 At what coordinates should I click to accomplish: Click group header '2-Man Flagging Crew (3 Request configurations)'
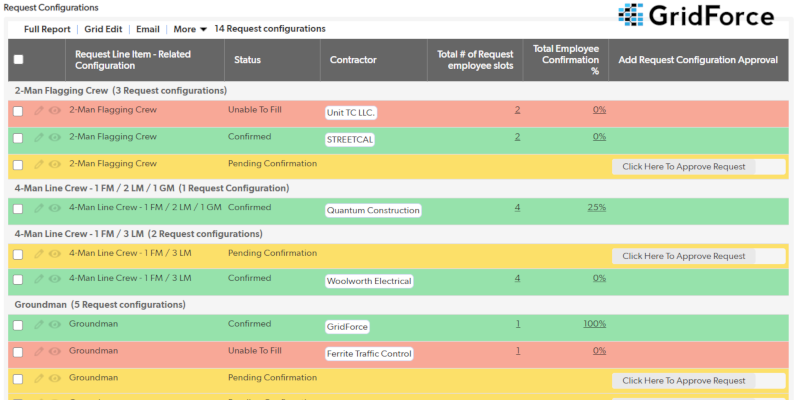coord(121,91)
